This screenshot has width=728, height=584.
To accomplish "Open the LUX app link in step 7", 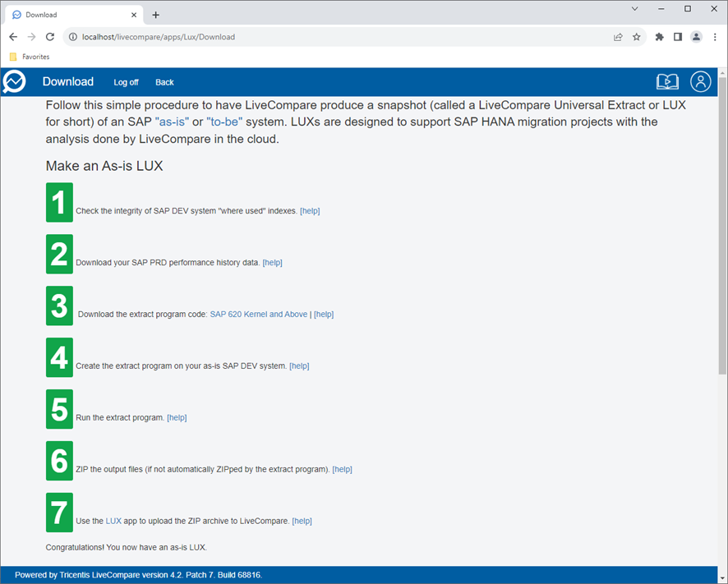I will click(x=113, y=521).
